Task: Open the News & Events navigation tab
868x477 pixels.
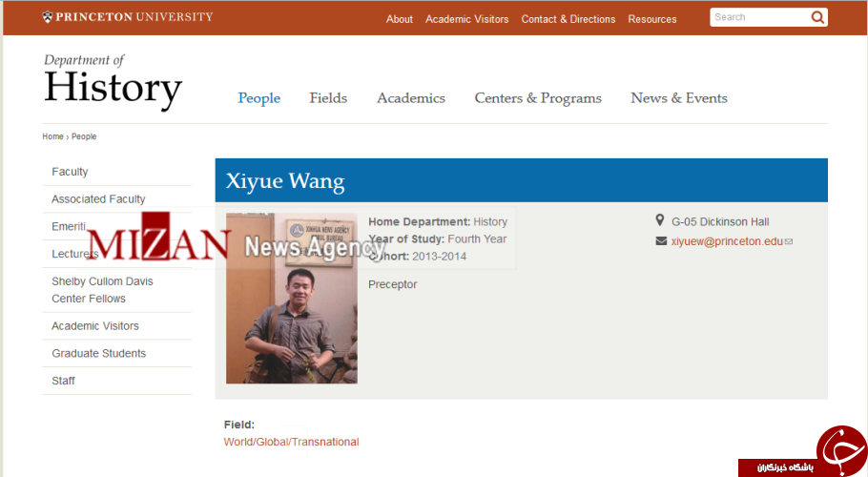Action: pyautogui.click(x=679, y=98)
